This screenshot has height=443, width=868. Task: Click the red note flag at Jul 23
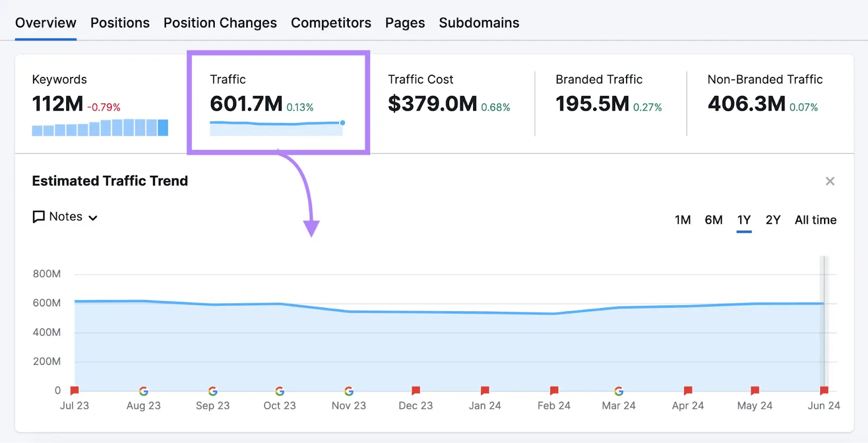[x=74, y=390]
